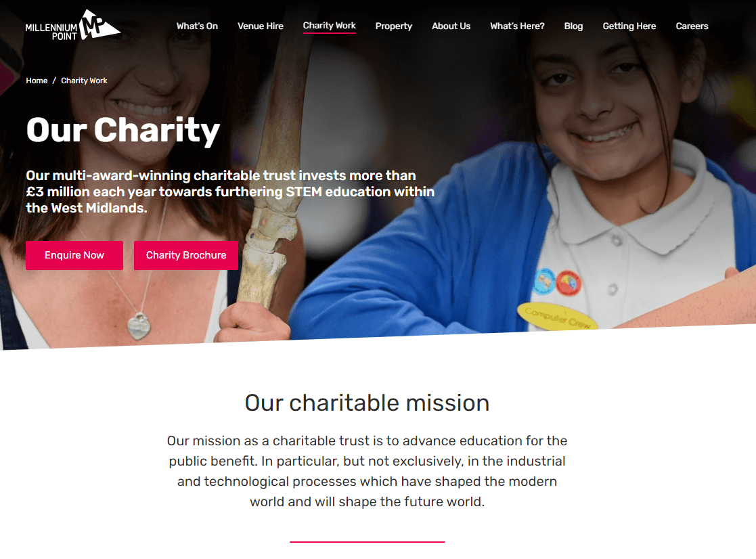The width and height of the screenshot is (756, 559).
Task: Click the Our Charity heading
Action: [123, 130]
